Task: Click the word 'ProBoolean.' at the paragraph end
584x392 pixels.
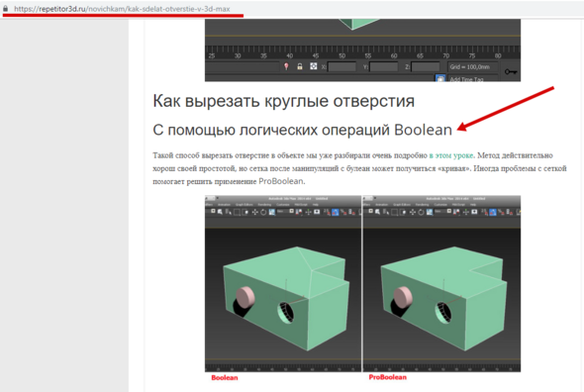Action: pyautogui.click(x=282, y=181)
